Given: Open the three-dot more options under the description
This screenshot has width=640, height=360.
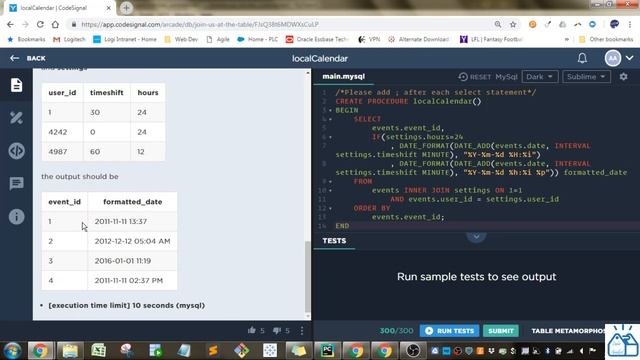Looking at the screenshot, I should (302, 330).
